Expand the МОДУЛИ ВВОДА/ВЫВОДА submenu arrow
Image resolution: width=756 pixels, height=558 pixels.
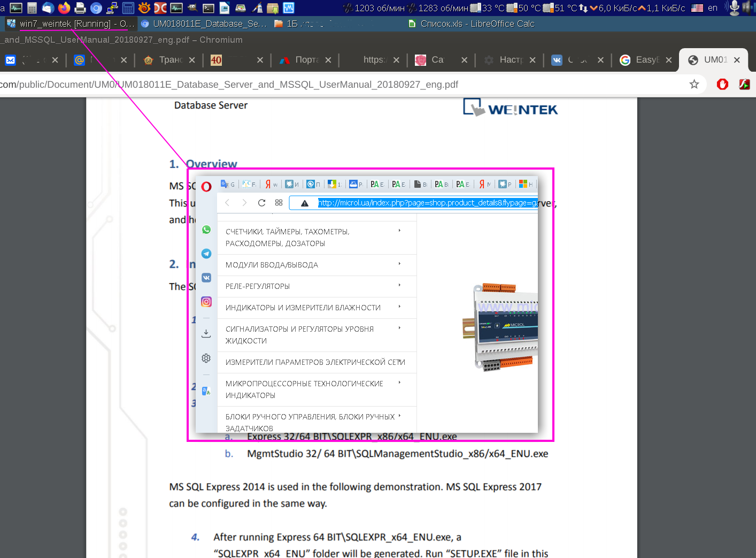coord(399,264)
